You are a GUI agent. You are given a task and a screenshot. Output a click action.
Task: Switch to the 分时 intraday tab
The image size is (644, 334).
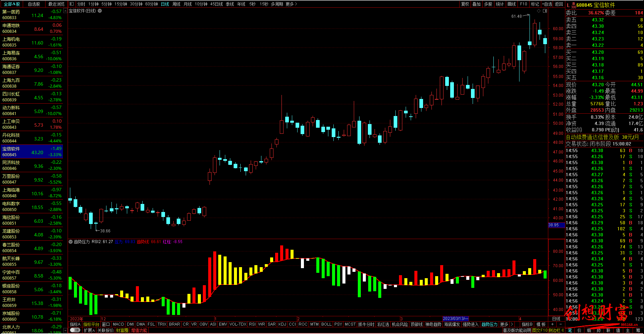click(x=81, y=4)
